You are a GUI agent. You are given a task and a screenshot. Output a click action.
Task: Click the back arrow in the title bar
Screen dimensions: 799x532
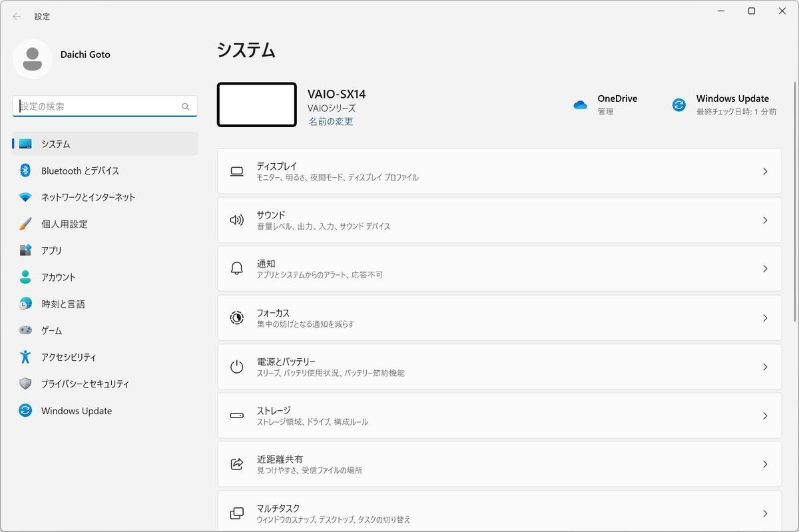[x=17, y=17]
